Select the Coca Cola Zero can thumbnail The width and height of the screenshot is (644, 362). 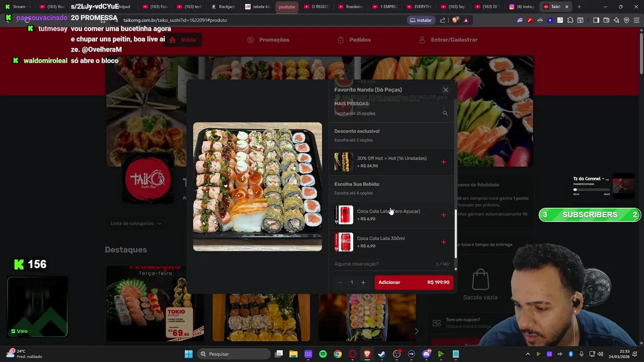tap(344, 215)
